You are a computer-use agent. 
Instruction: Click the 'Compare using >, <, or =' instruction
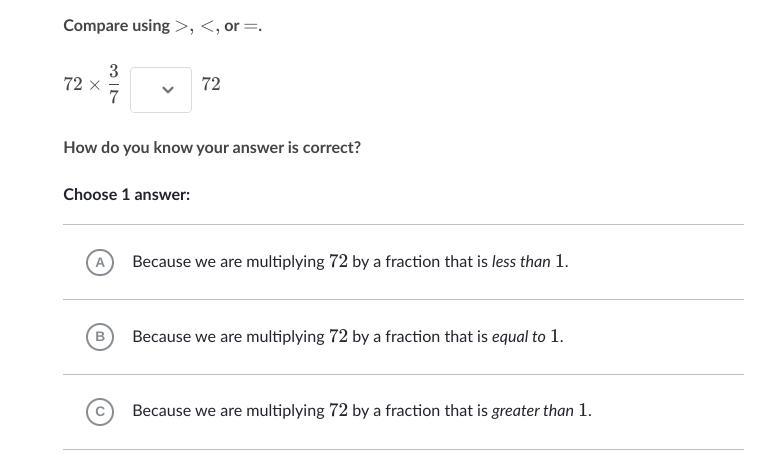pyautogui.click(x=162, y=26)
